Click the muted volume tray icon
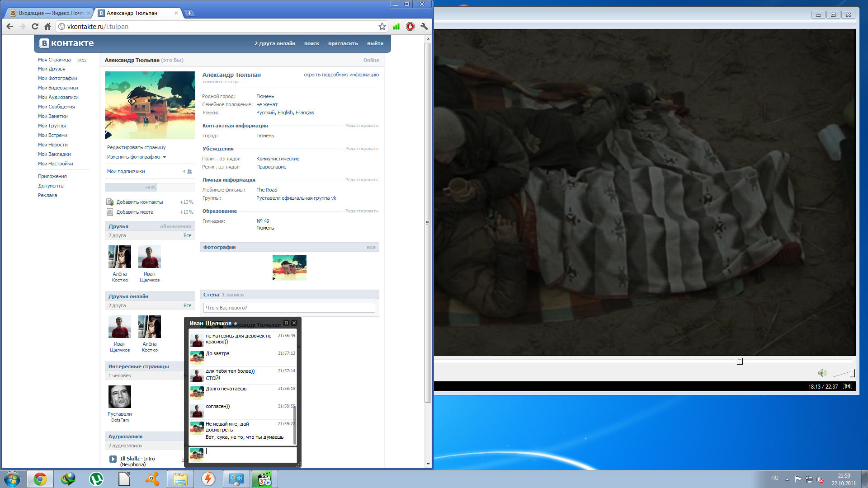The image size is (868, 488). 820,479
